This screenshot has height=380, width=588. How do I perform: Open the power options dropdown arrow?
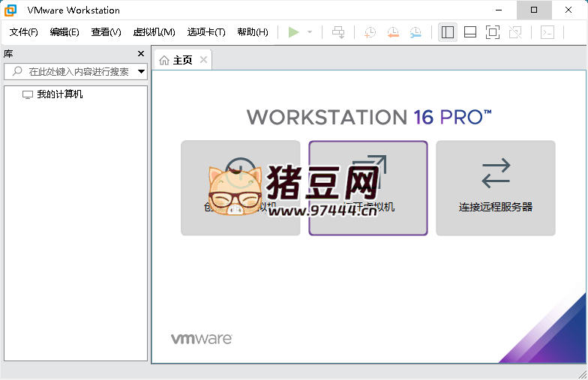click(310, 32)
